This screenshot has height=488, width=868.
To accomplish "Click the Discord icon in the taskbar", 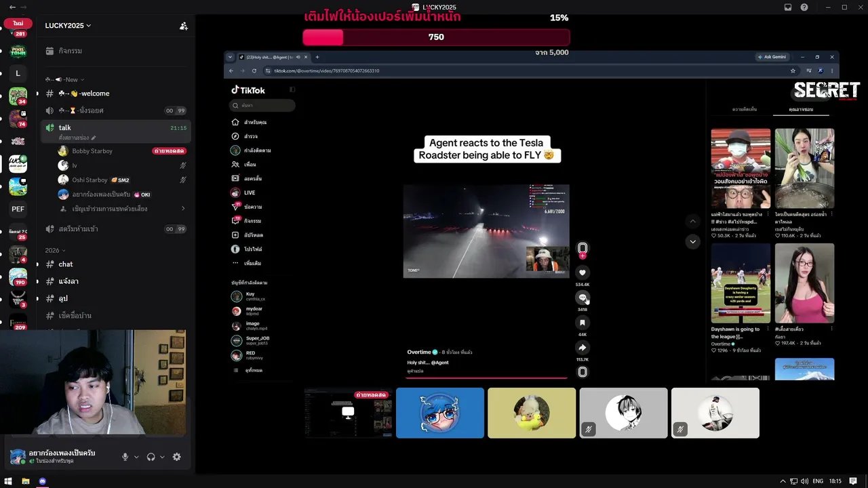I will click(43, 481).
